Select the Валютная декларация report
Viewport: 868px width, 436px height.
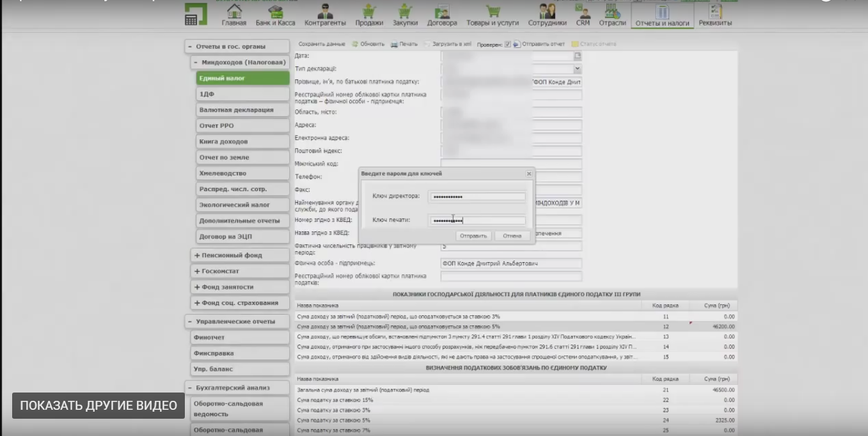coord(243,110)
